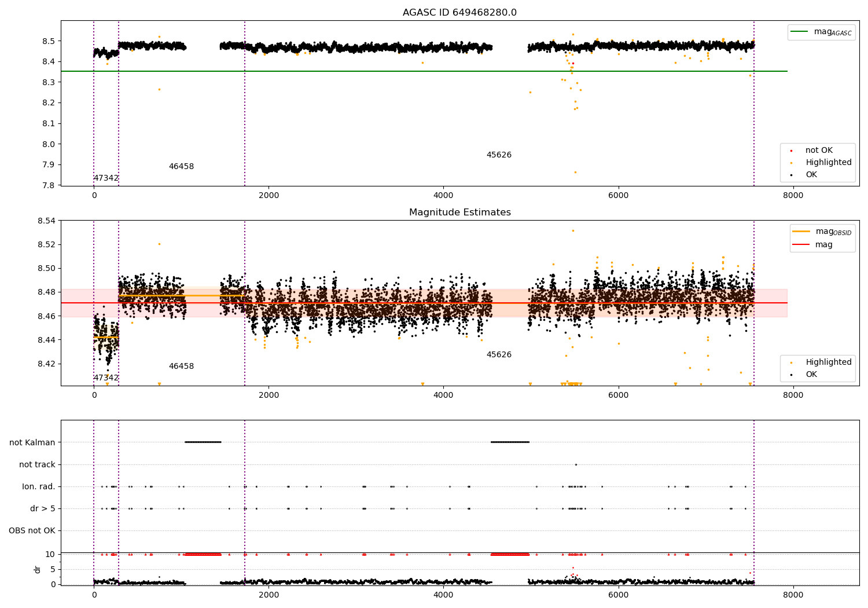Screen dimensions: 868x608
Task: Click the 45626 annotation in the top panel
Action: tap(499, 155)
